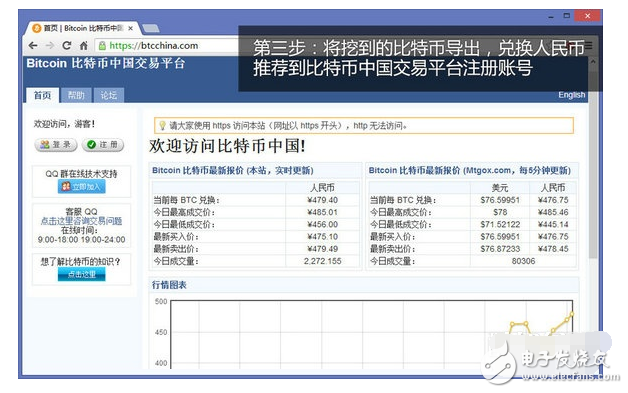
Task: Click the ¥485.01 highest price cell
Action: coord(322,212)
